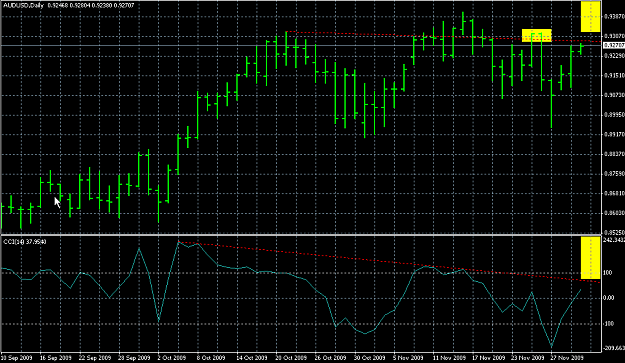Screen dimensions: 625x363
Task: Click the 0.90730 price axis label
Action: tap(614, 95)
